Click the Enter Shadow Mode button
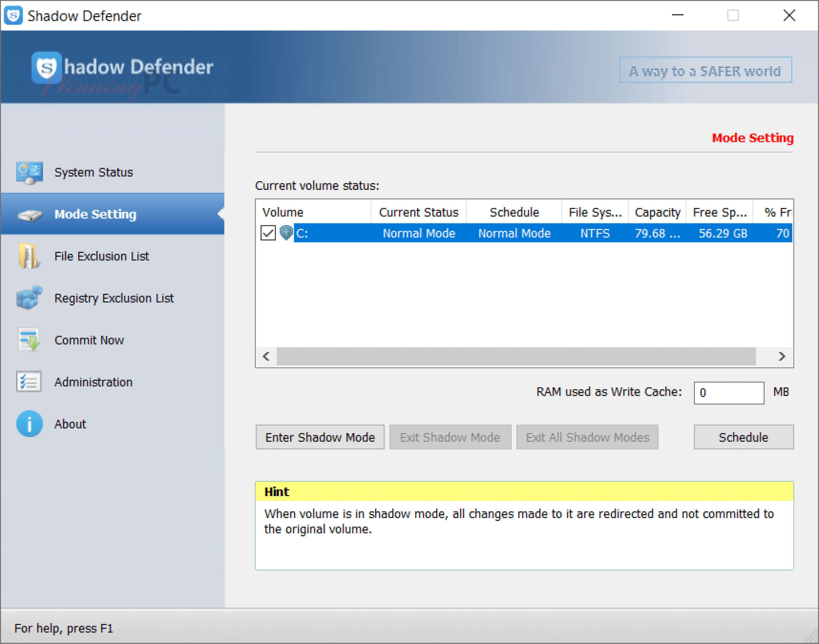Viewport: 819px width, 644px height. pos(320,437)
